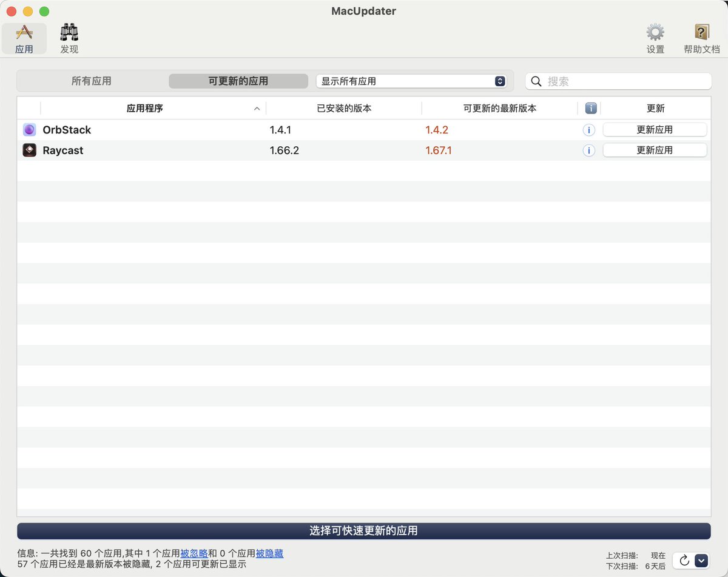The height and width of the screenshot is (577, 728).
Task: Show info for OrbStack
Action: click(x=588, y=130)
